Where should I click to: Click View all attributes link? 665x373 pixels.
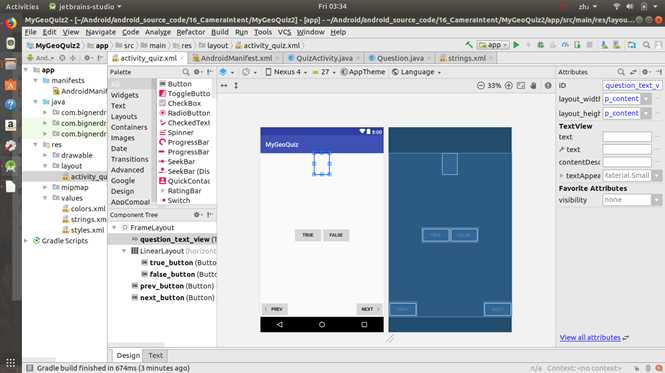590,338
